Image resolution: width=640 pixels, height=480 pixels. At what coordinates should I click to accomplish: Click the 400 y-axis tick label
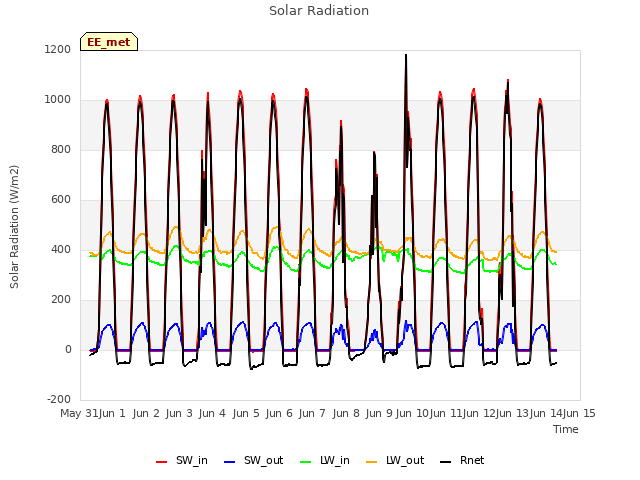(61, 249)
